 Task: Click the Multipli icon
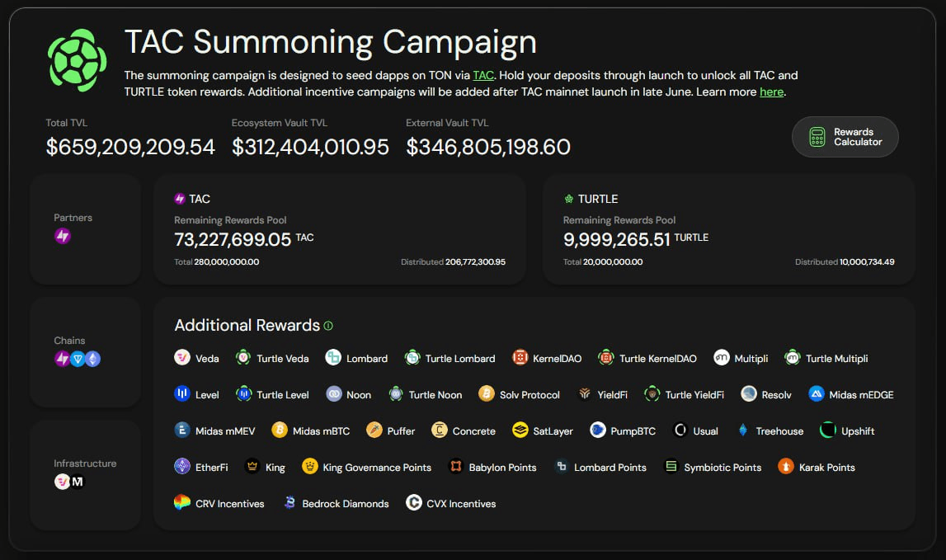pos(722,358)
